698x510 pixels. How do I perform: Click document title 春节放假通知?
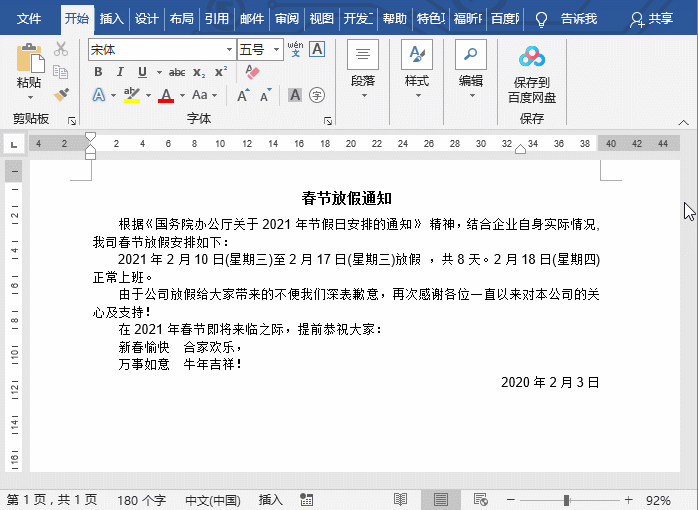point(347,198)
